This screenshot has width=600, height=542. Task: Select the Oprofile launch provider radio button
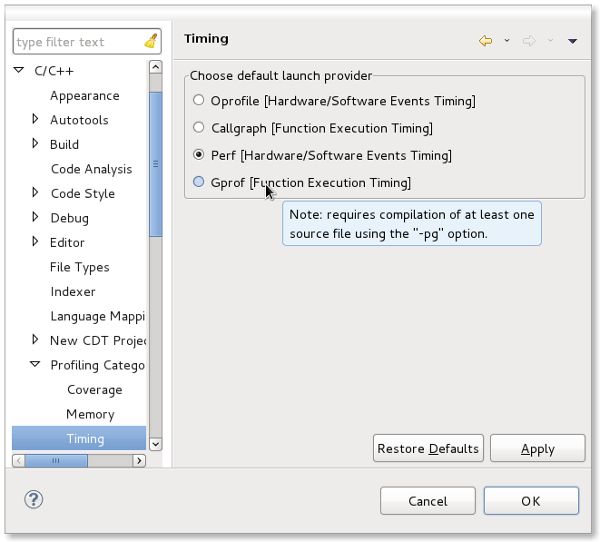tap(198, 100)
